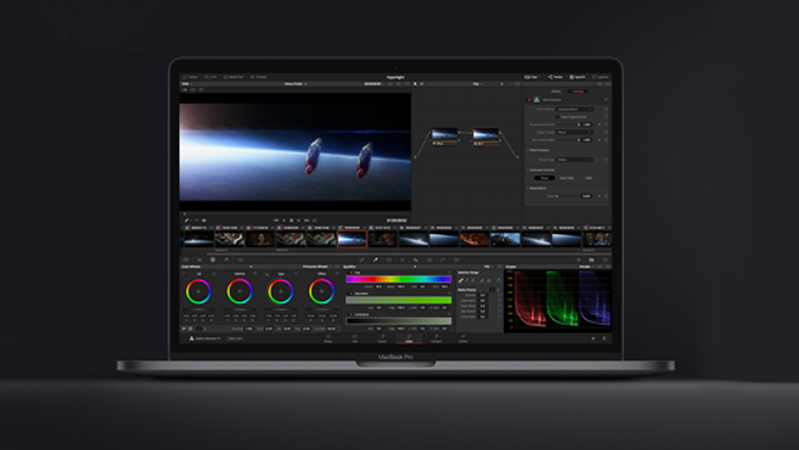Open the Power Window palette

coord(389,260)
